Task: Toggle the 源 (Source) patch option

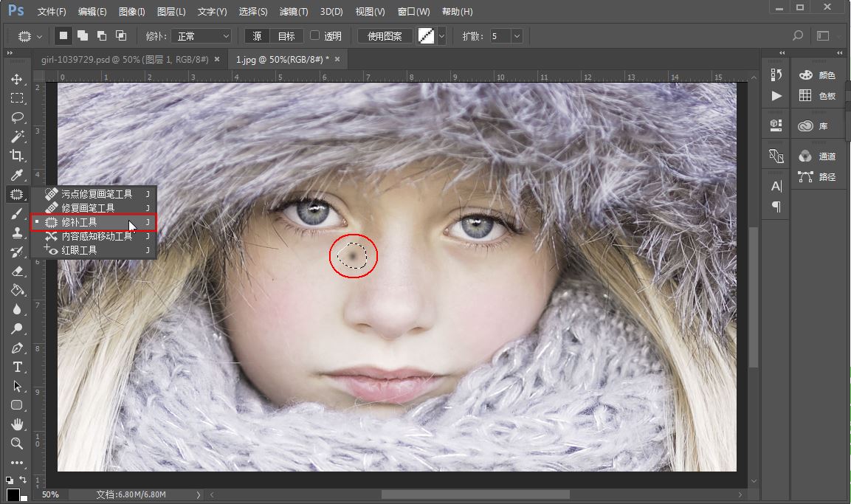Action: coord(256,36)
